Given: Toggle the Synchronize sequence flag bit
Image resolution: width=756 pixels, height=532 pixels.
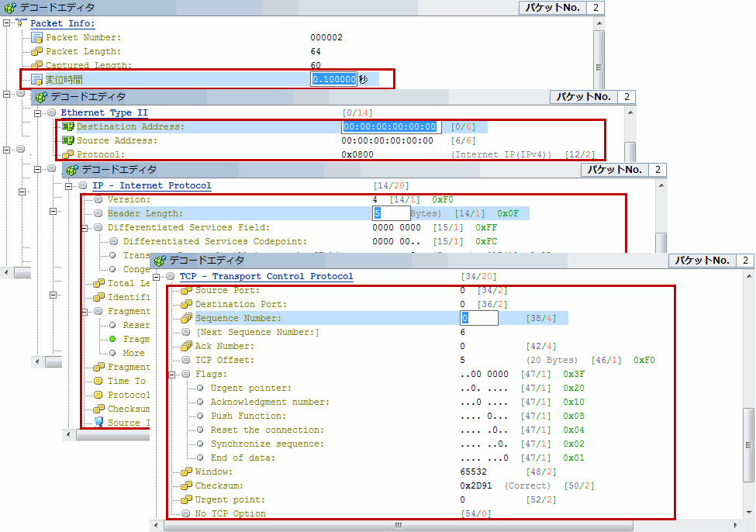Looking at the screenshot, I should click(200, 444).
